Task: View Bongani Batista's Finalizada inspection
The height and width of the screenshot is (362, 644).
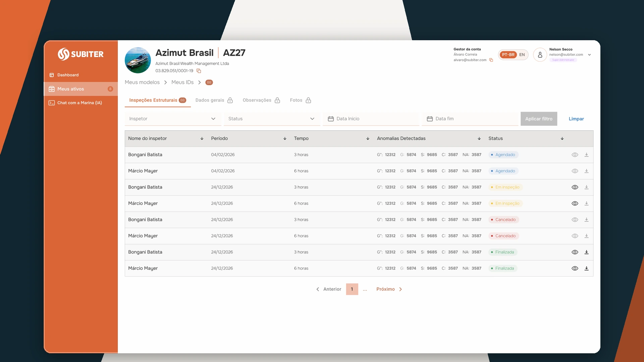Action: [575, 252]
